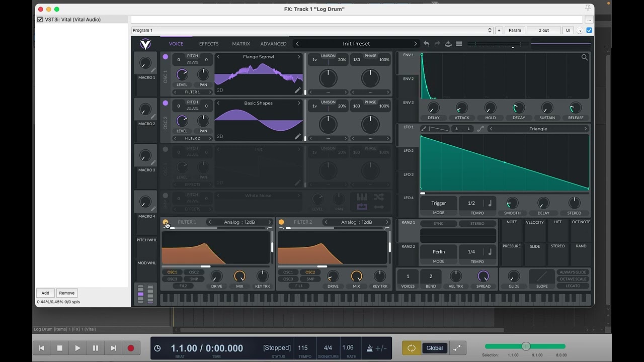
Task: Disable OSC 2 power toggle
Action: tap(165, 103)
